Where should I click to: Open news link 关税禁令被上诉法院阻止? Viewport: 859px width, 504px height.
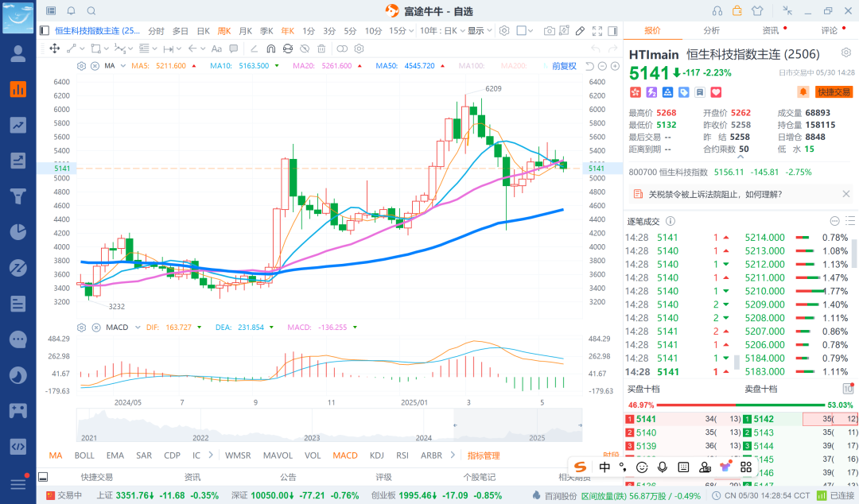click(x=716, y=194)
